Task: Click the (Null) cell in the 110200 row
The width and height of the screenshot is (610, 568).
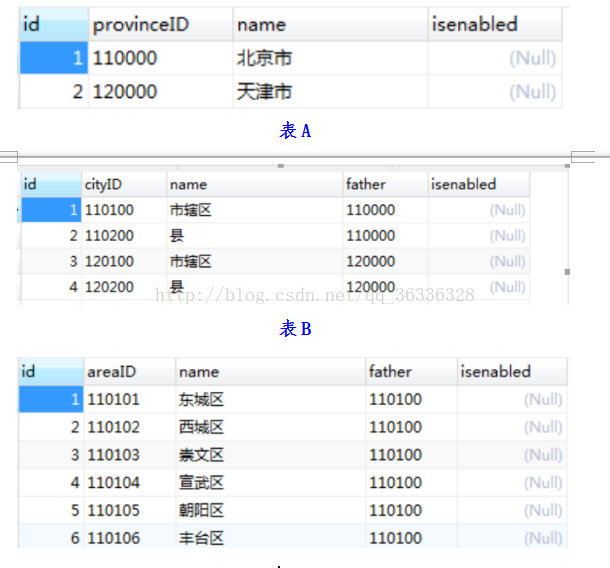Action: click(479, 236)
